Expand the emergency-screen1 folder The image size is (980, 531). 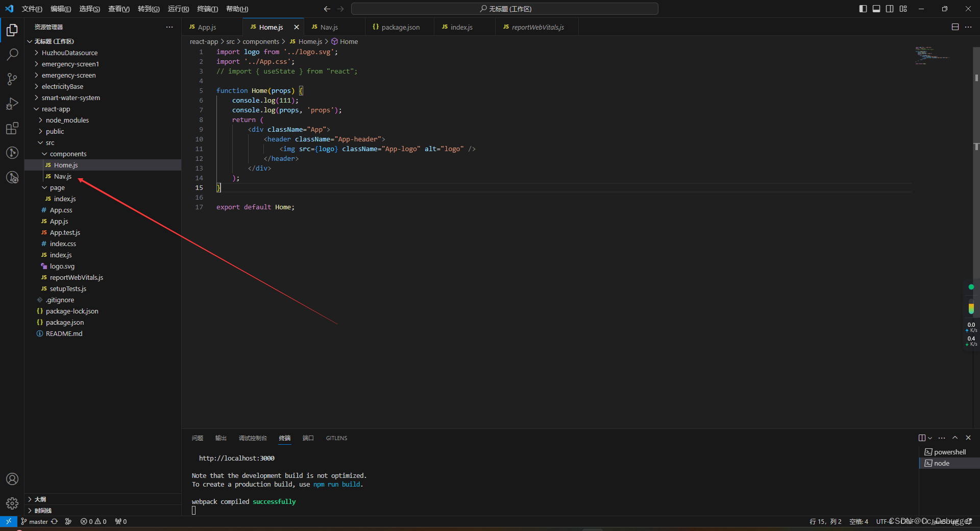tap(103, 64)
